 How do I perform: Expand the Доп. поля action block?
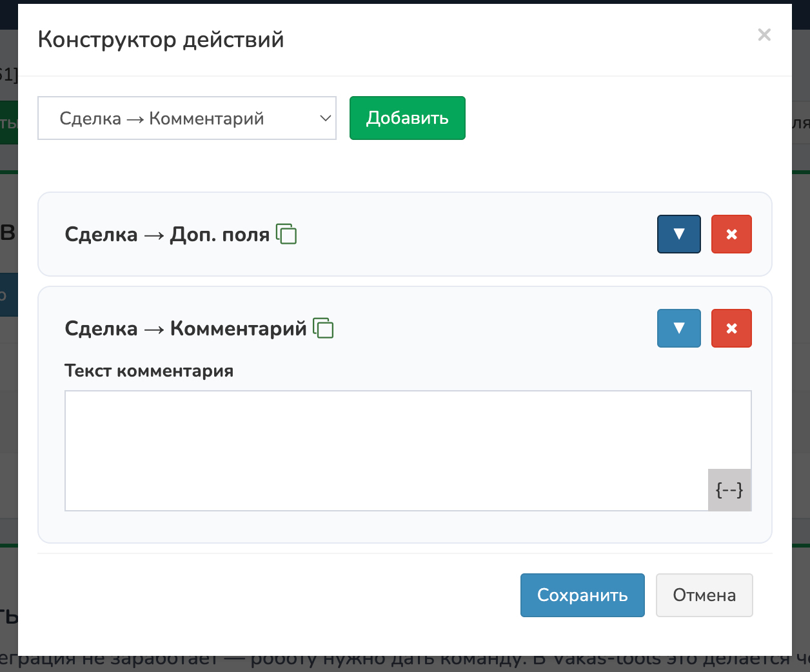pos(678,234)
